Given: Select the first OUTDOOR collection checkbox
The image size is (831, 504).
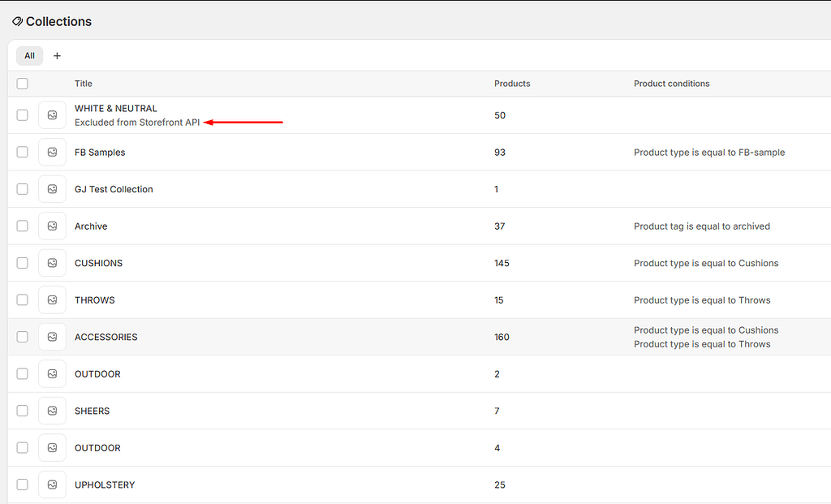Looking at the screenshot, I should [x=22, y=373].
